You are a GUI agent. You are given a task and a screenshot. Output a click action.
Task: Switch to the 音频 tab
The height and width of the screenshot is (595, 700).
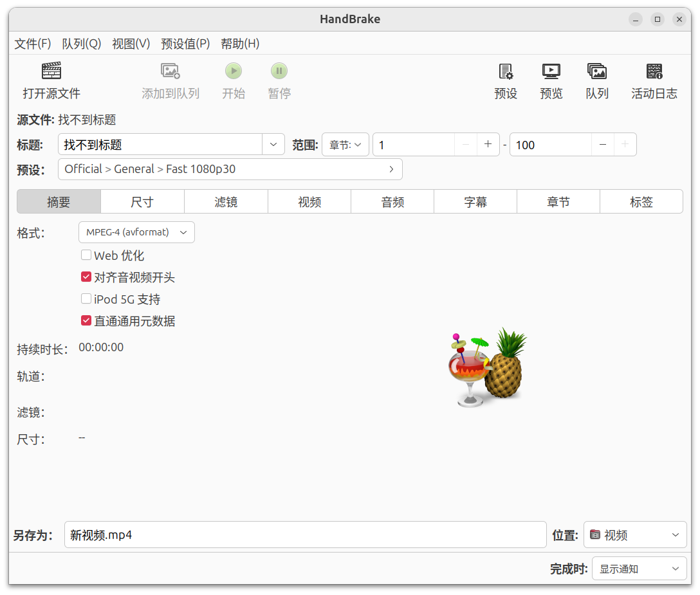click(392, 202)
